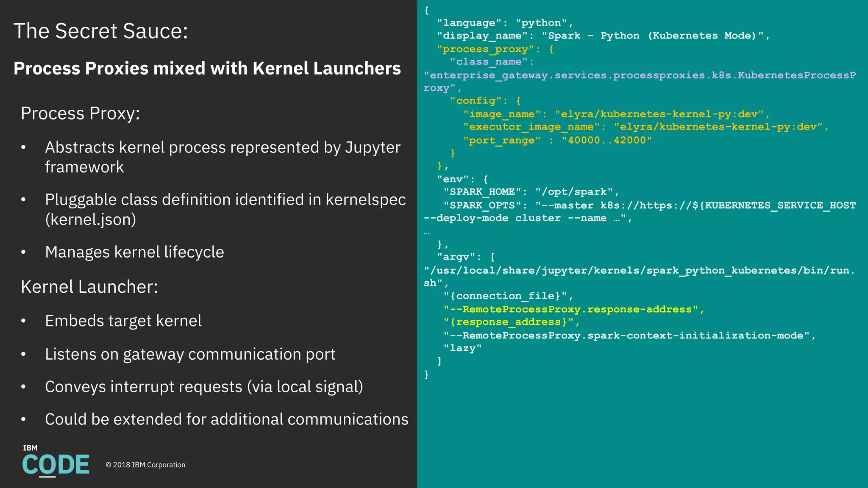Click the '"{response_address}"' code line
This screenshot has height=488, width=868.
tap(512, 322)
